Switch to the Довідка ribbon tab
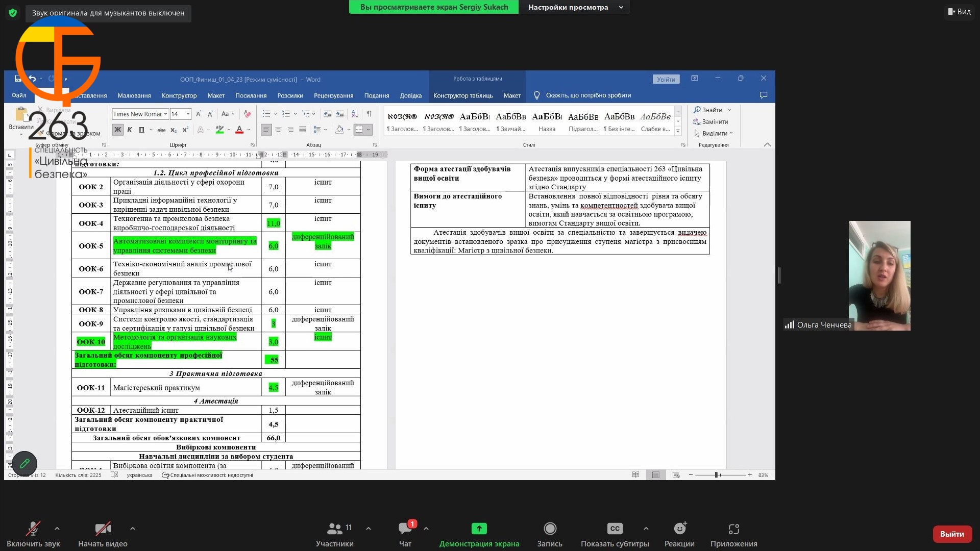980x551 pixels. point(411,95)
